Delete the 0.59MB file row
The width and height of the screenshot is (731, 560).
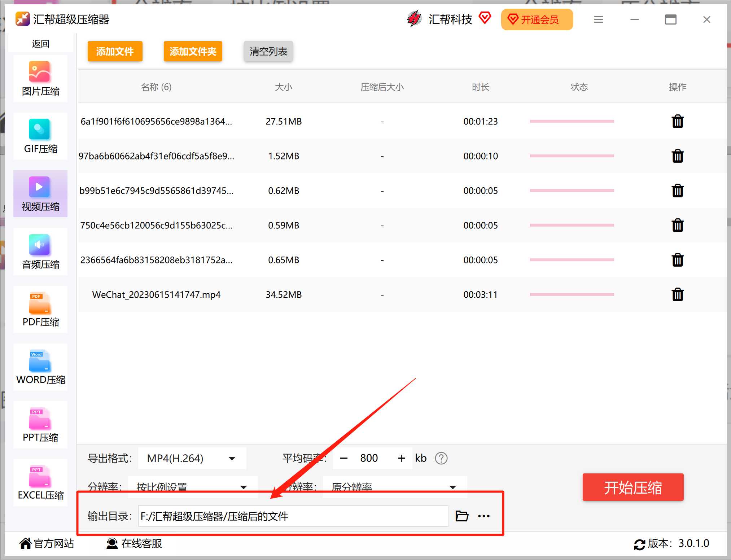coord(678,225)
